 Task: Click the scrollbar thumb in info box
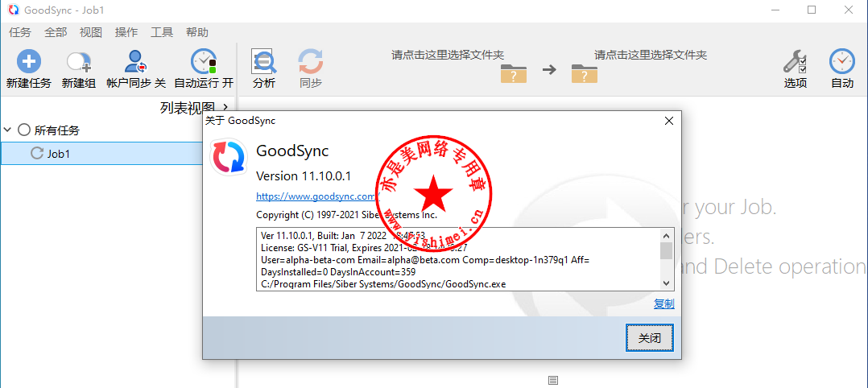point(667,250)
